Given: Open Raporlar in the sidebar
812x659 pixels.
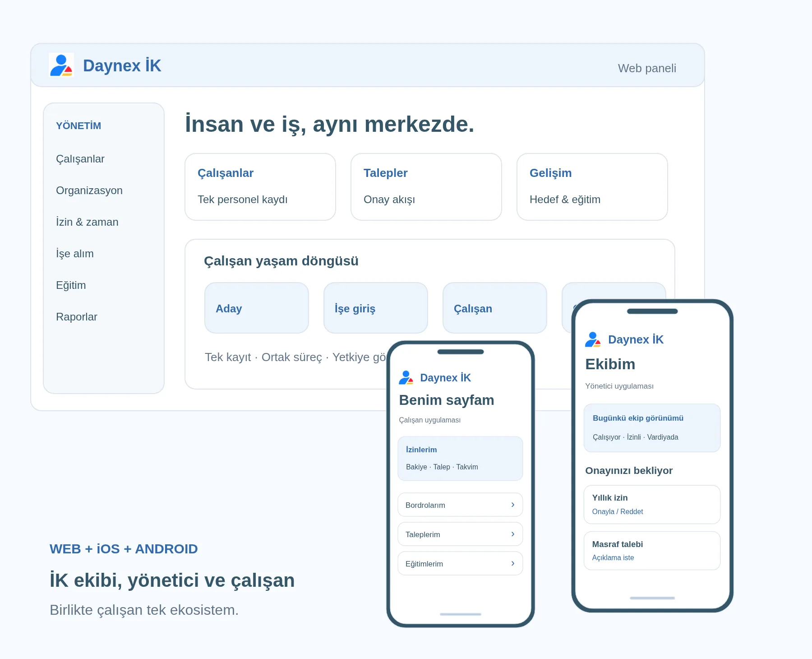Looking at the screenshot, I should [77, 317].
